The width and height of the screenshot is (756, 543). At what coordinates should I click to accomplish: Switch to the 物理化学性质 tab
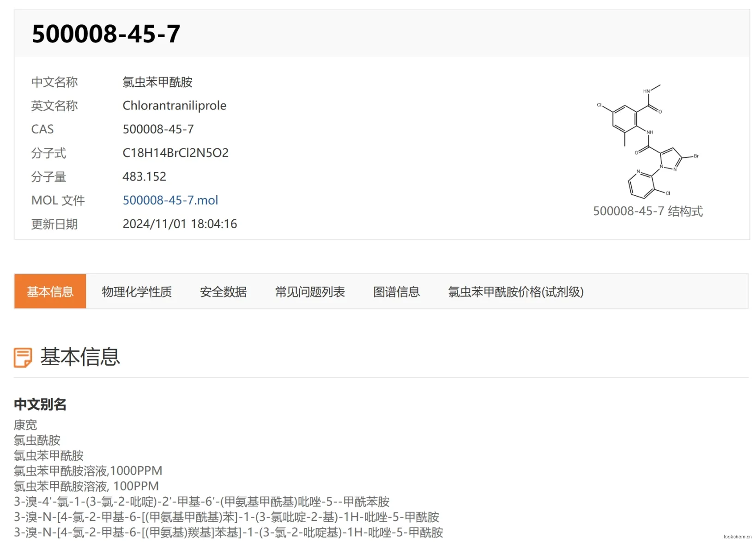(x=137, y=292)
